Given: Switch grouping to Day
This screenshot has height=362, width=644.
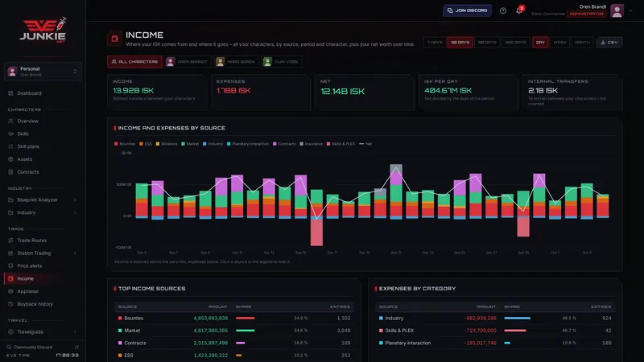Looking at the screenshot, I should (x=540, y=43).
